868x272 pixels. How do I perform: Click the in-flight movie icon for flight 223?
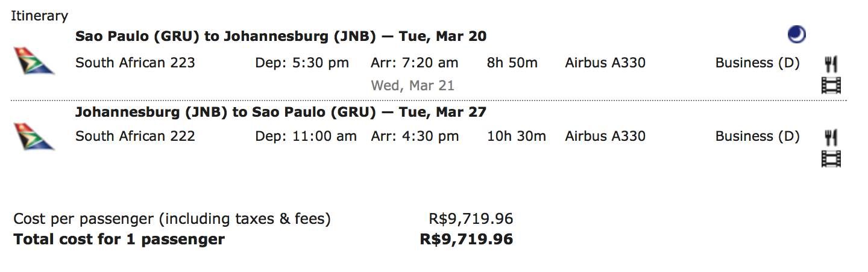pyautogui.click(x=831, y=85)
